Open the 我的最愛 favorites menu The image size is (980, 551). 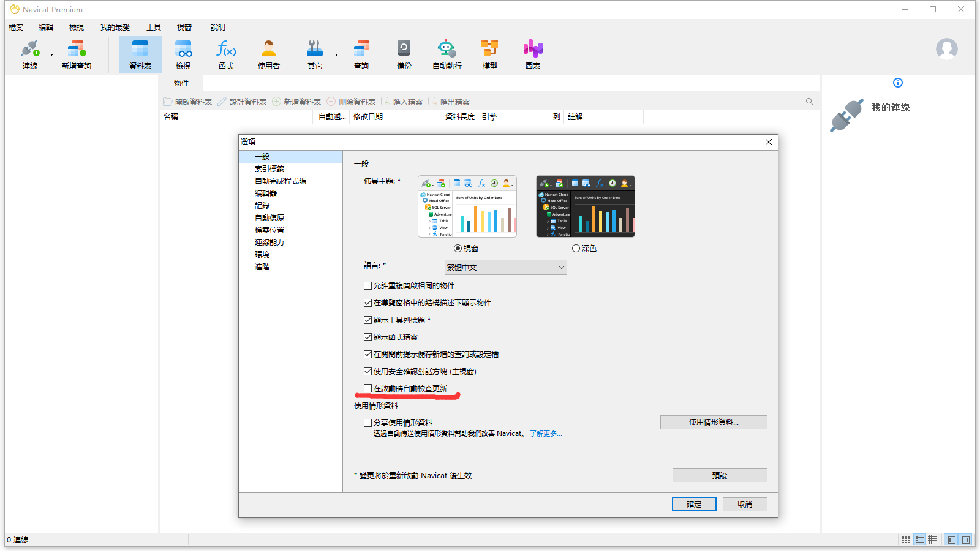point(115,27)
